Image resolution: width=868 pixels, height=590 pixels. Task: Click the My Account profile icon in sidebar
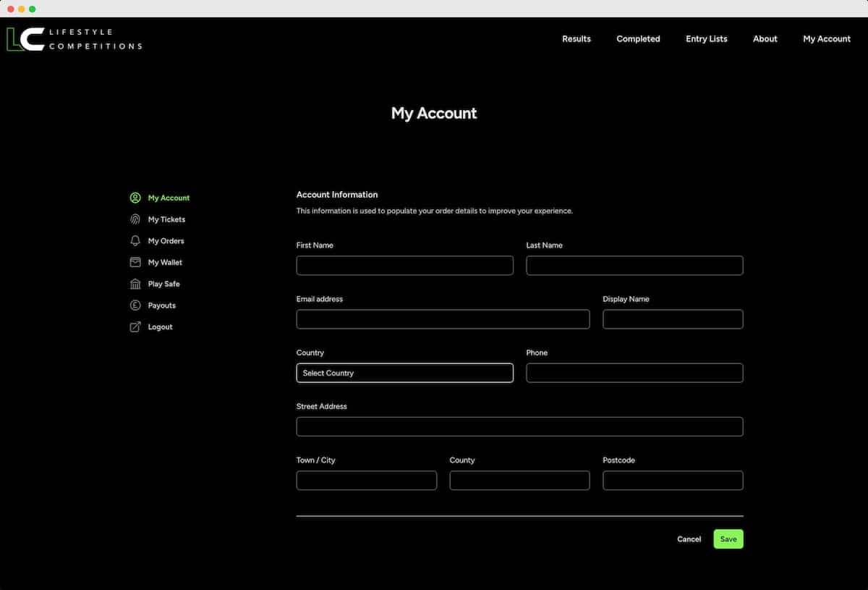tap(135, 198)
